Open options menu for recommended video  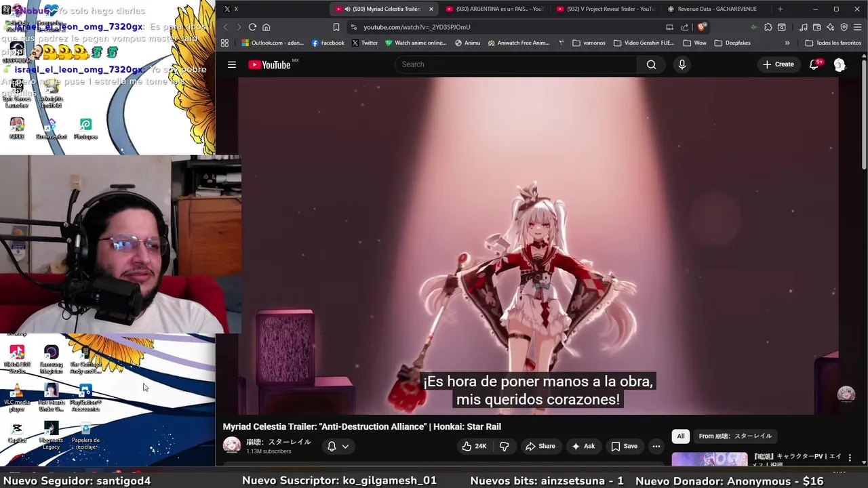pos(850,458)
